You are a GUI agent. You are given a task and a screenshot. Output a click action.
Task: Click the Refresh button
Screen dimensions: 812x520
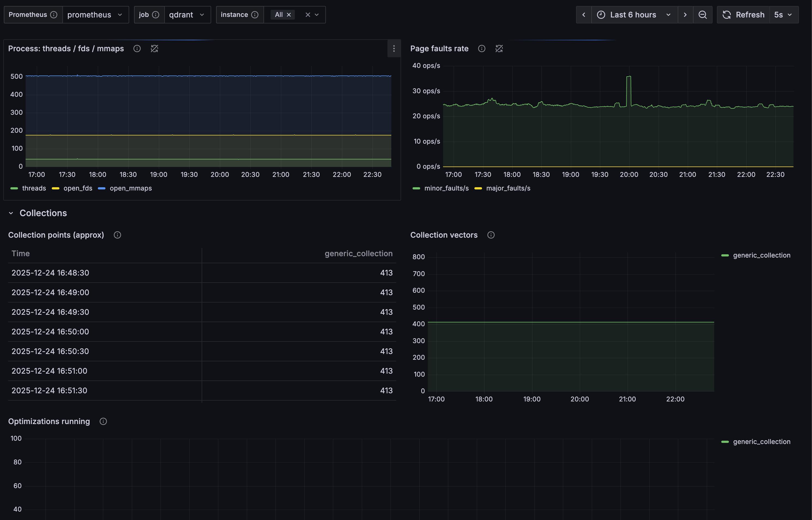tap(743, 15)
